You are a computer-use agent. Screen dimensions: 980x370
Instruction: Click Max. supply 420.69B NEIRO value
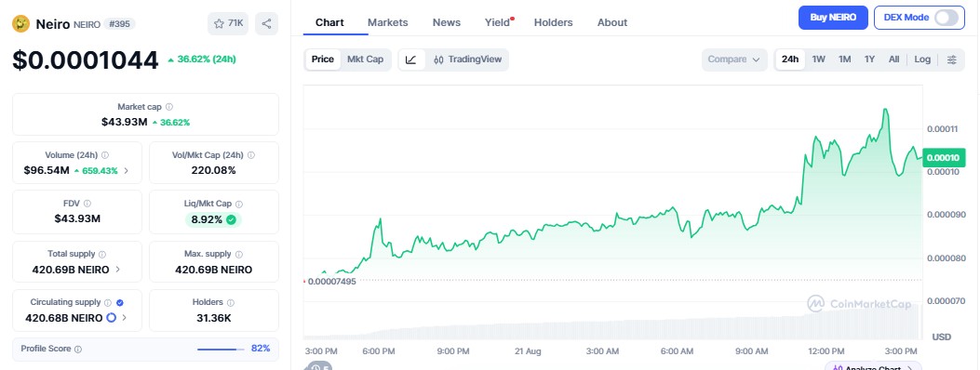[214, 270]
